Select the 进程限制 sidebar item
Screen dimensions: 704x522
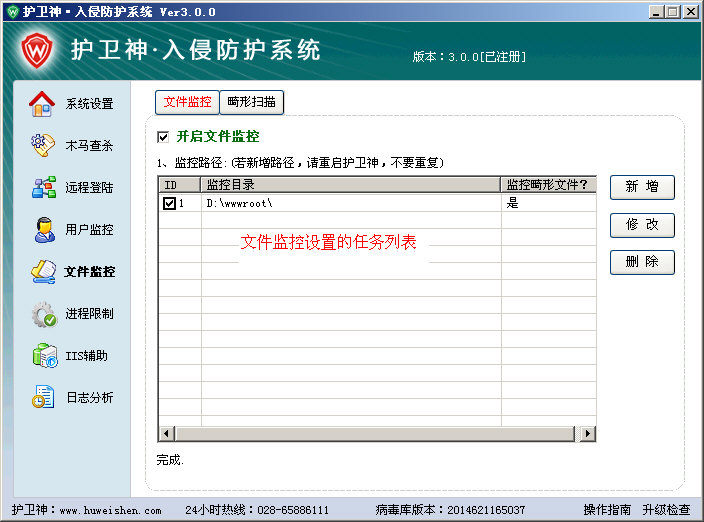click(89, 314)
